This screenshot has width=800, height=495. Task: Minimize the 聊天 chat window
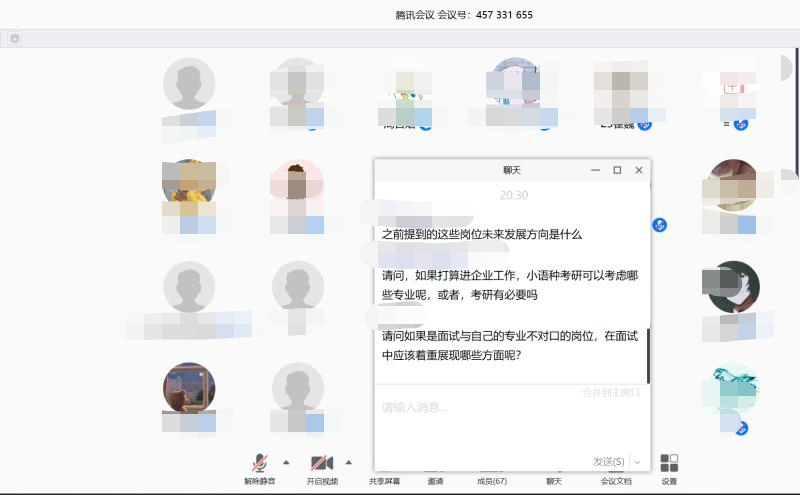point(595,170)
